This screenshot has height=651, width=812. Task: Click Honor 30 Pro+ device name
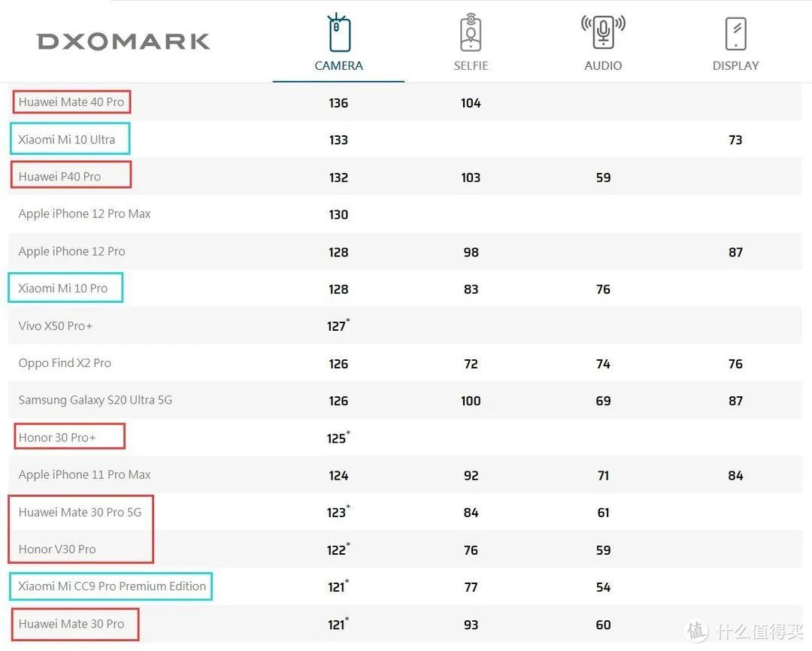(x=57, y=438)
